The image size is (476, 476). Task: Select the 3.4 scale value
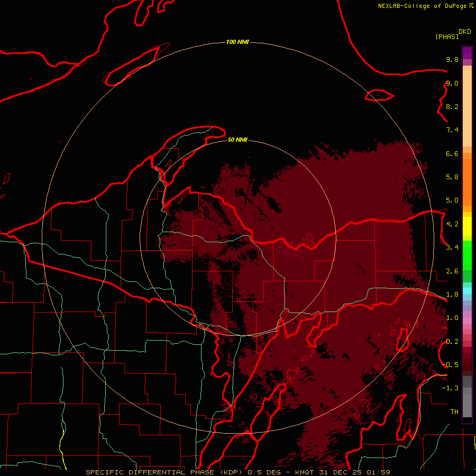[452, 248]
